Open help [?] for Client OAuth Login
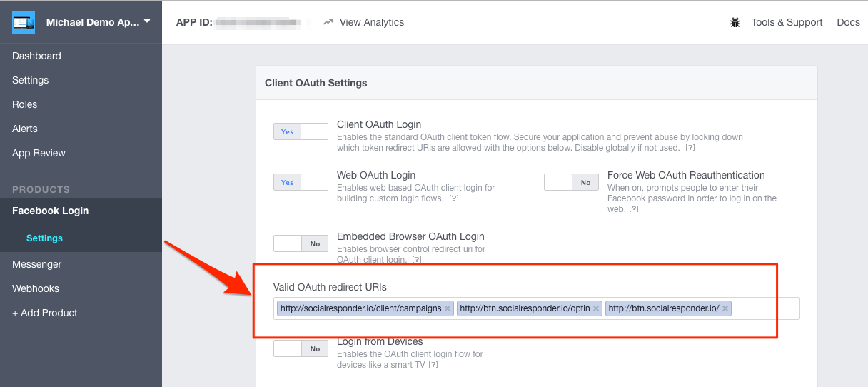 click(x=690, y=148)
